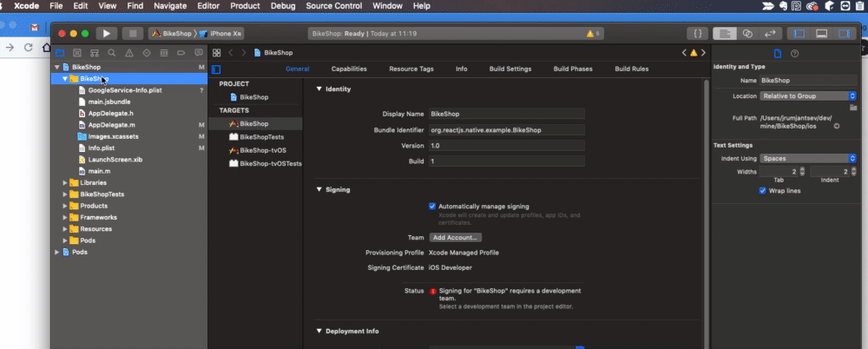868x349 pixels.
Task: Open the Location dropdown
Action: click(x=807, y=95)
